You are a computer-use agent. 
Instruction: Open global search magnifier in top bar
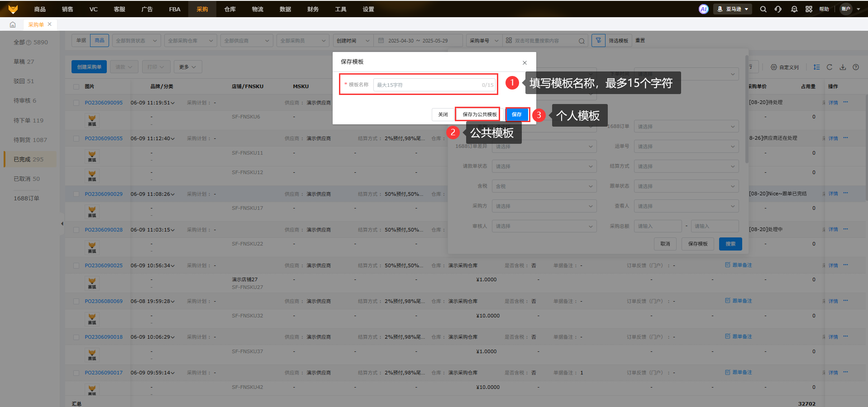coord(763,9)
